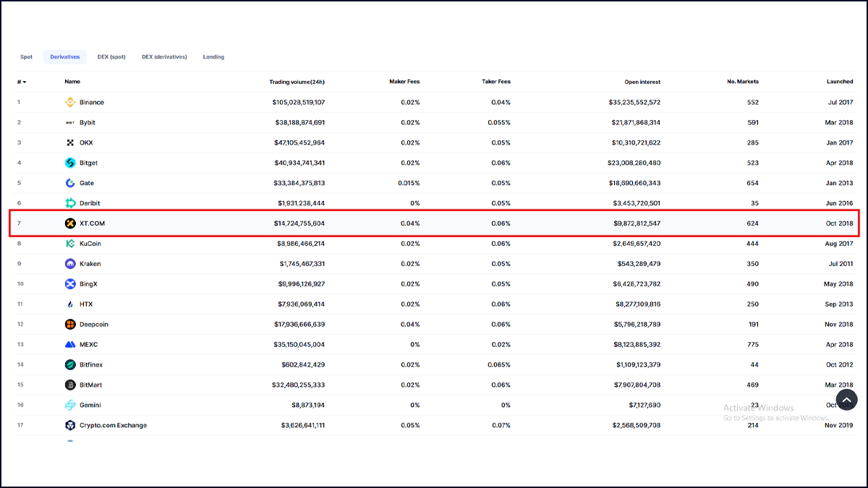Sort by the Taker Fees header
Viewport: 868px width, 488px height.
(x=496, y=82)
